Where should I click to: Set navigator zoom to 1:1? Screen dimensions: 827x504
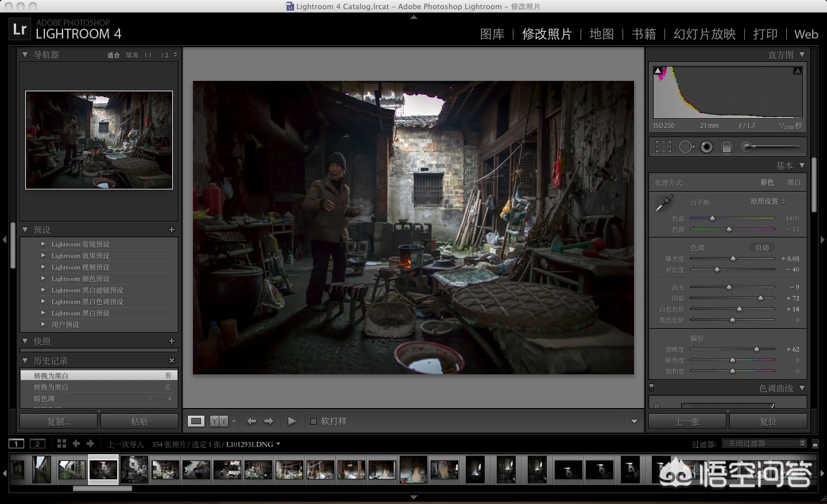point(148,55)
